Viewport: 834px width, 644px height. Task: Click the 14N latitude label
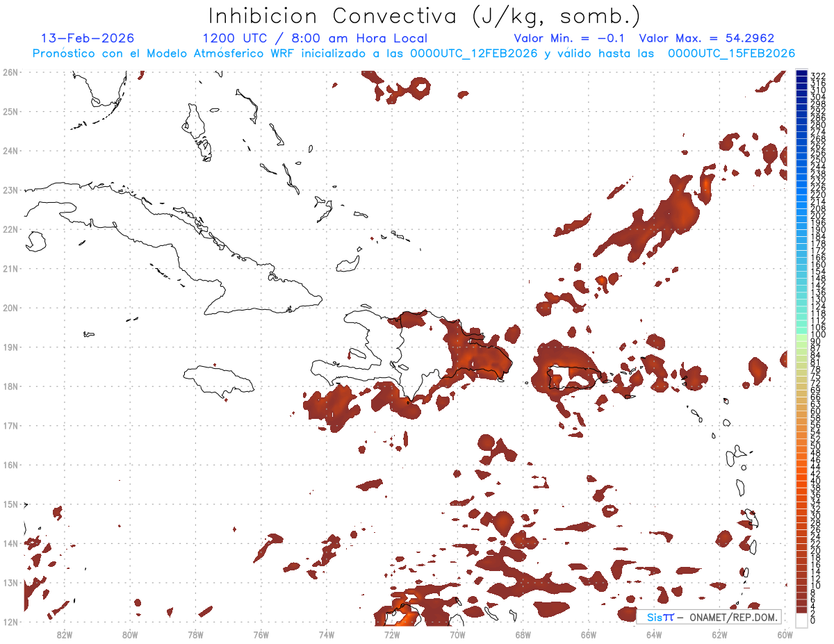tap(10, 543)
